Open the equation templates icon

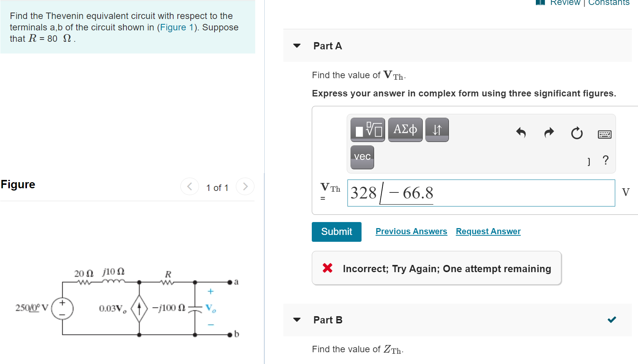pos(367,129)
